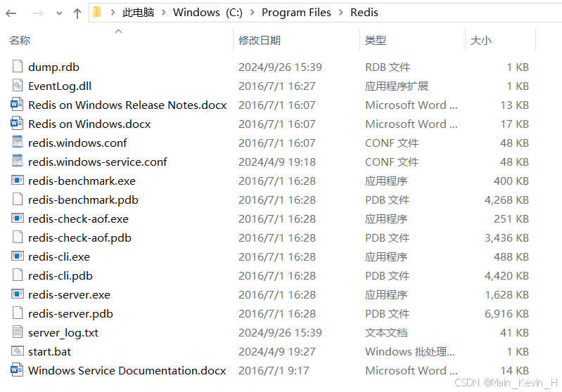Select server_log.txt text file icon
The image size is (562, 392).
click(x=18, y=332)
